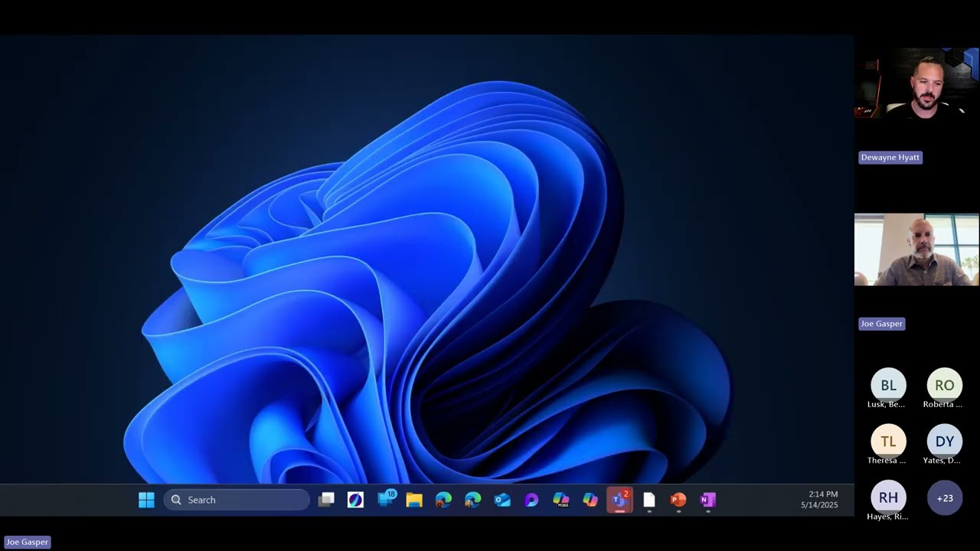The image size is (980, 551).
Task: Select the TL Theresa participant avatar
Action: tap(888, 442)
